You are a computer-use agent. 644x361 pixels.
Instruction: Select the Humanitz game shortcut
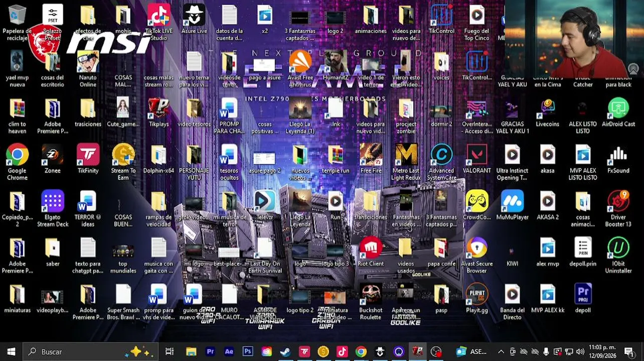pos(336,66)
